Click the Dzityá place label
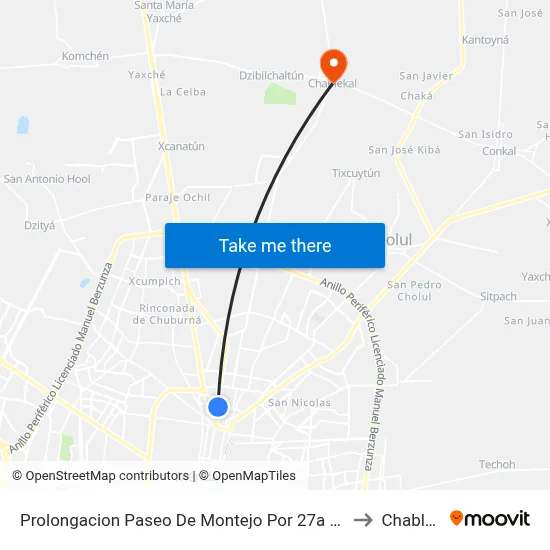This screenshot has height=550, width=550. point(39,226)
